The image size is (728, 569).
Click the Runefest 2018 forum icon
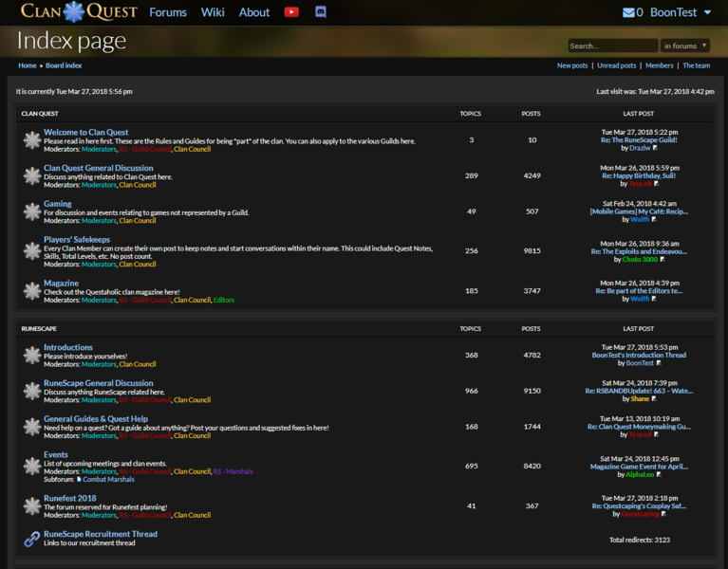pyautogui.click(x=32, y=505)
